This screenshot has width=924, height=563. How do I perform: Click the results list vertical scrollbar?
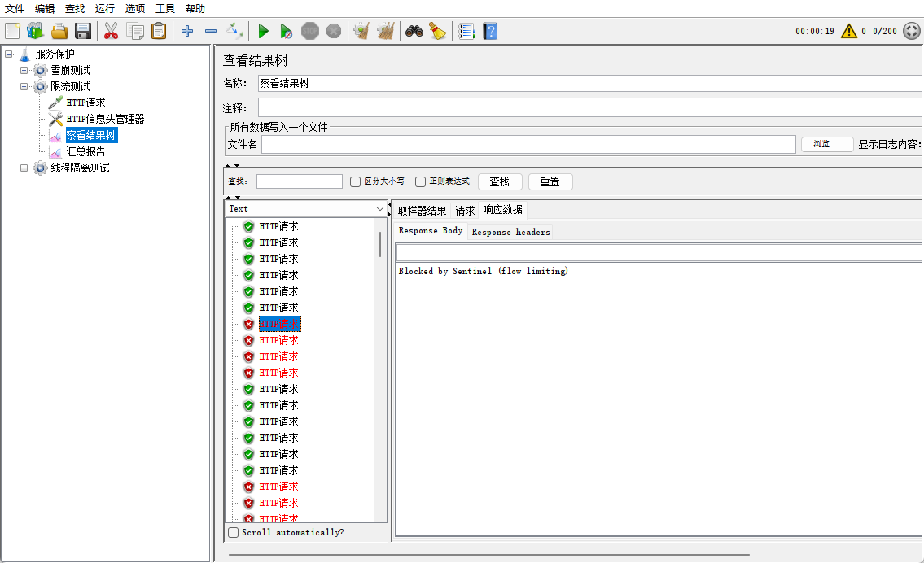(x=380, y=244)
